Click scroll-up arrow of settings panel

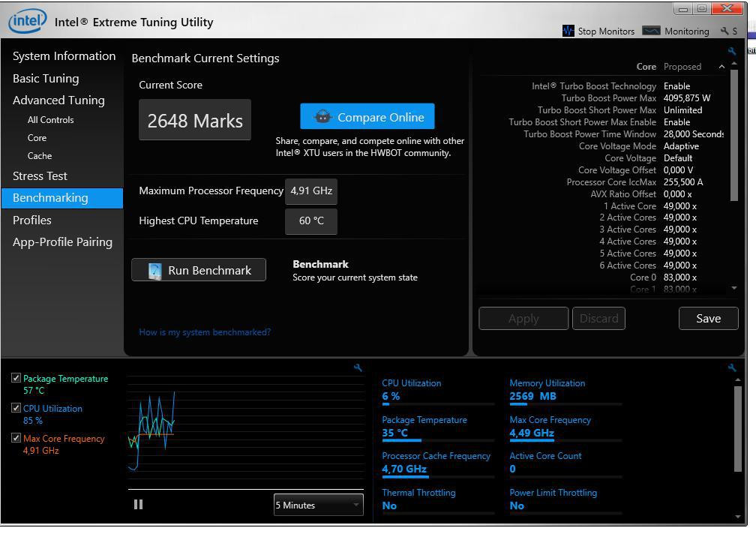click(x=733, y=64)
